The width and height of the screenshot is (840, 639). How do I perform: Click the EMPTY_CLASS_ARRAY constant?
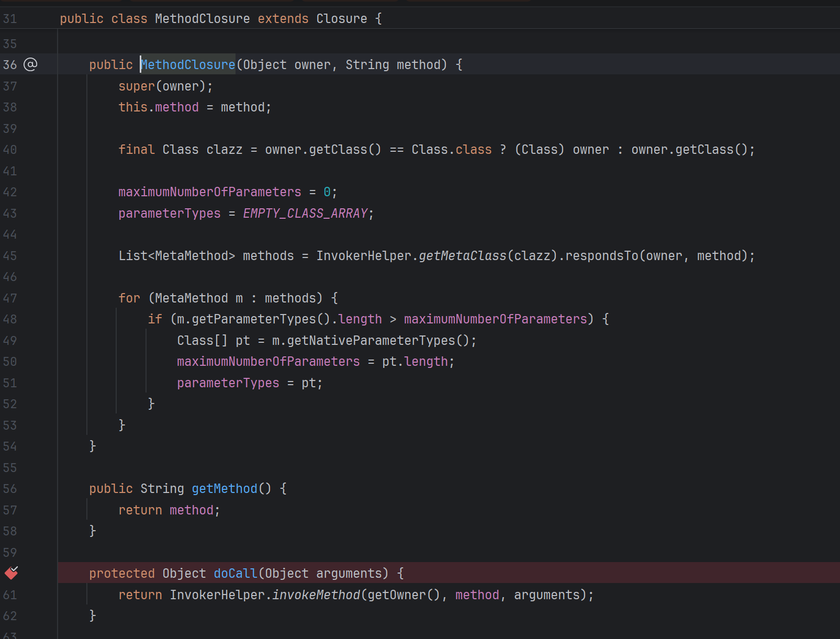coord(305,214)
